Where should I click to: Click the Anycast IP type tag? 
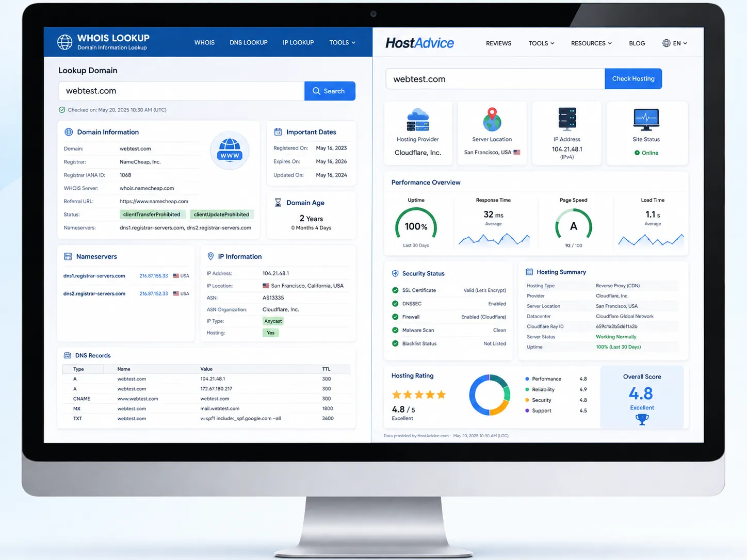click(273, 321)
